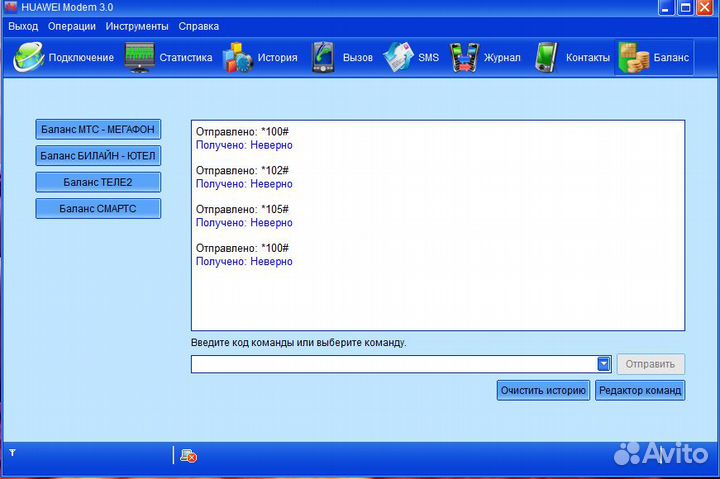This screenshot has width=720, height=479.
Task: Open the Инструменты menu
Action: pos(136,26)
